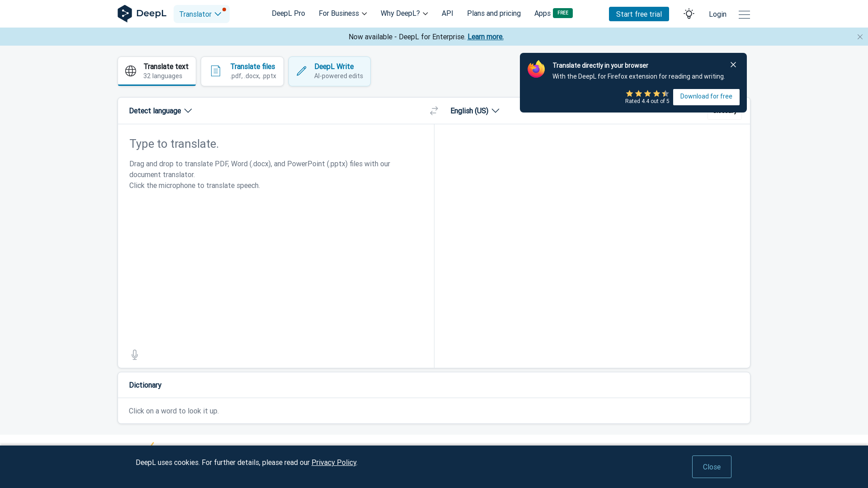
Task: Click the microphone speech input icon
Action: pyautogui.click(x=135, y=354)
